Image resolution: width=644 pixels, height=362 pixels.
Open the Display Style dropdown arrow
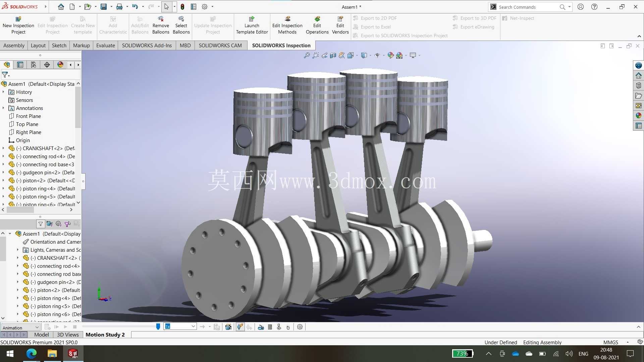[x=370, y=56]
